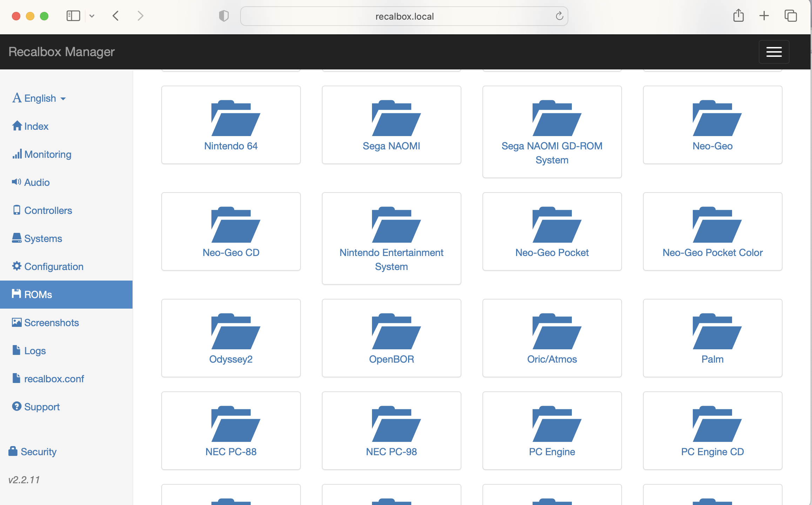812x505 pixels.
Task: Expand the hamburger navigation menu
Action: pos(774,52)
